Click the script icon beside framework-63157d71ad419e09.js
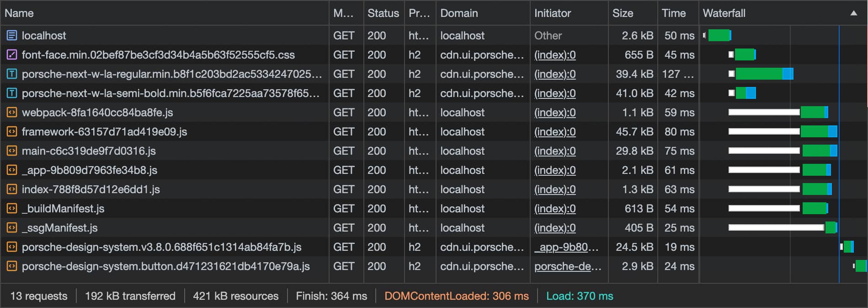The image size is (868, 308). [x=11, y=131]
